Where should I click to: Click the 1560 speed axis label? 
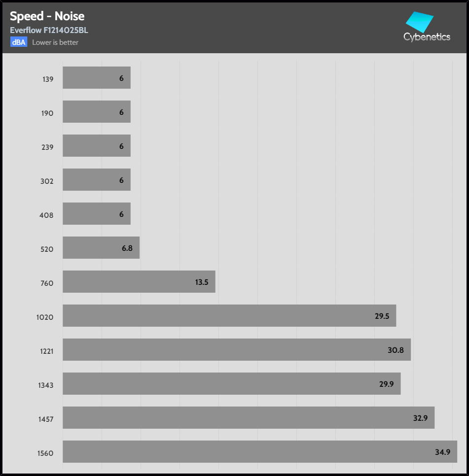[x=45, y=453]
